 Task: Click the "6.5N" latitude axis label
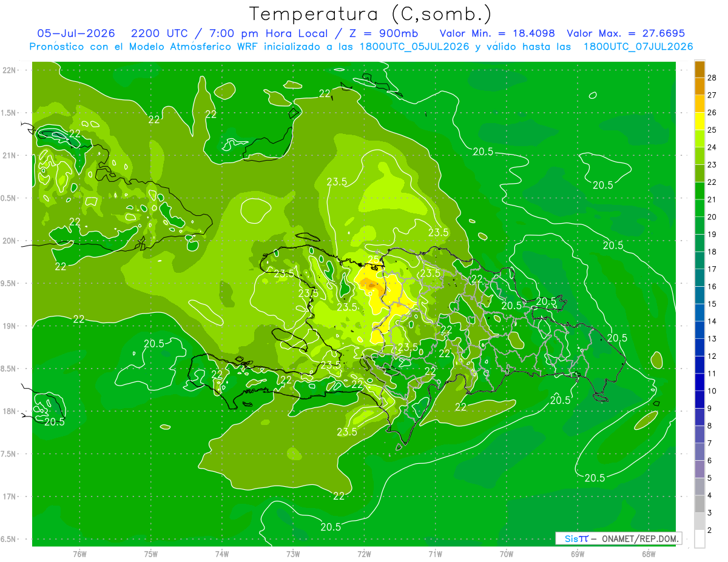(9, 539)
